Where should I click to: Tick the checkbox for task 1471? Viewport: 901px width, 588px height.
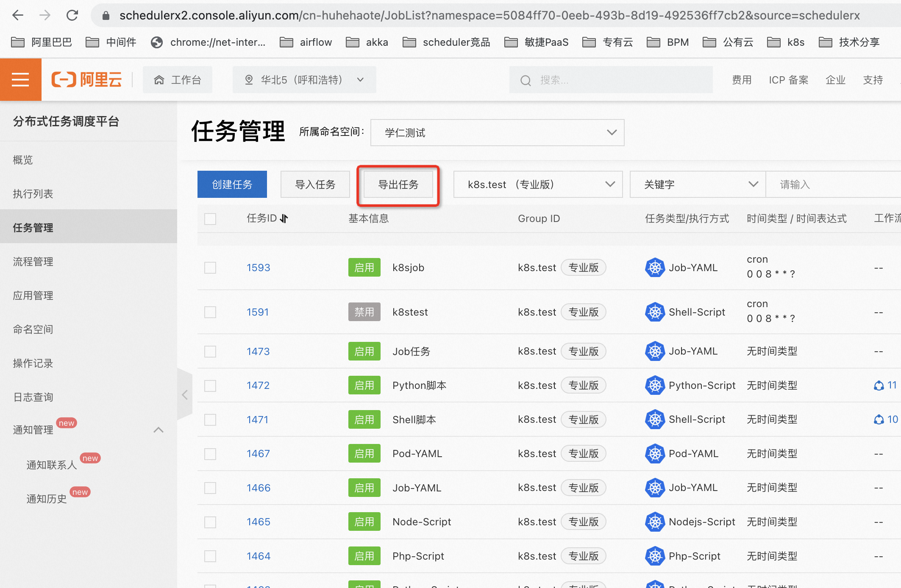click(x=210, y=420)
